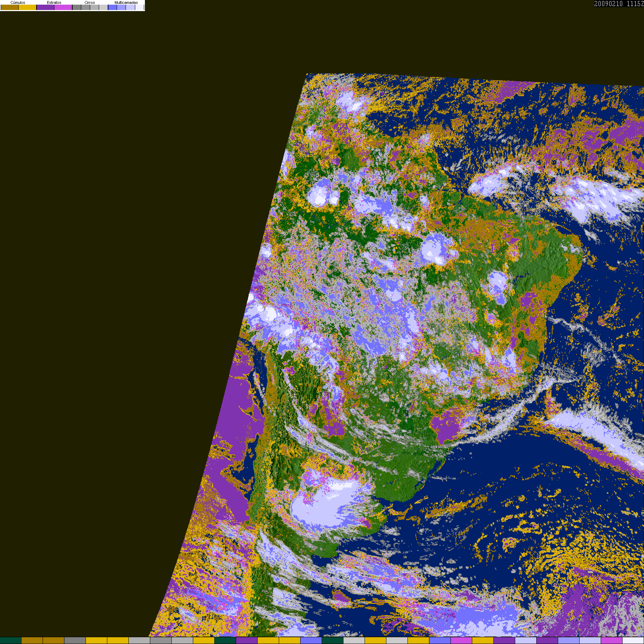
Task: Click the second blue Multicamadas legend swatch
Action: pyautogui.click(x=121, y=8)
